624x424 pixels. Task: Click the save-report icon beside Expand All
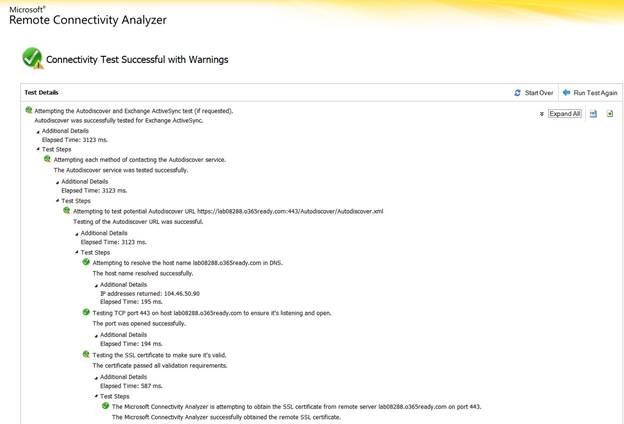click(593, 114)
